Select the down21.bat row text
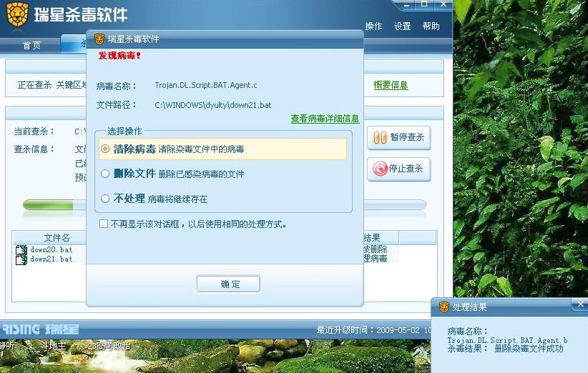Screen dimensions: 588x373 coord(52,259)
